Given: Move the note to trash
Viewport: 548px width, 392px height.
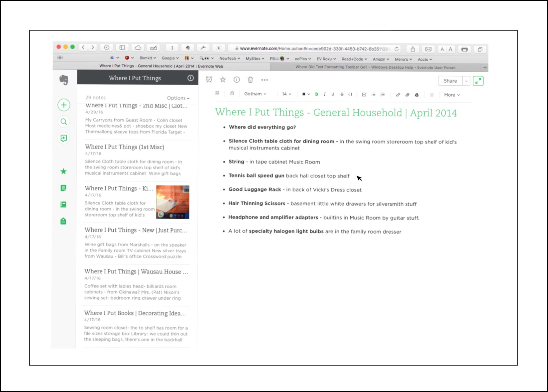Looking at the screenshot, I should (x=250, y=80).
